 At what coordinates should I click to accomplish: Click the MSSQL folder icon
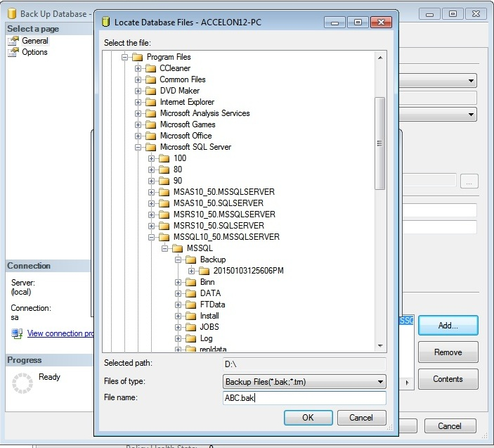(x=177, y=248)
